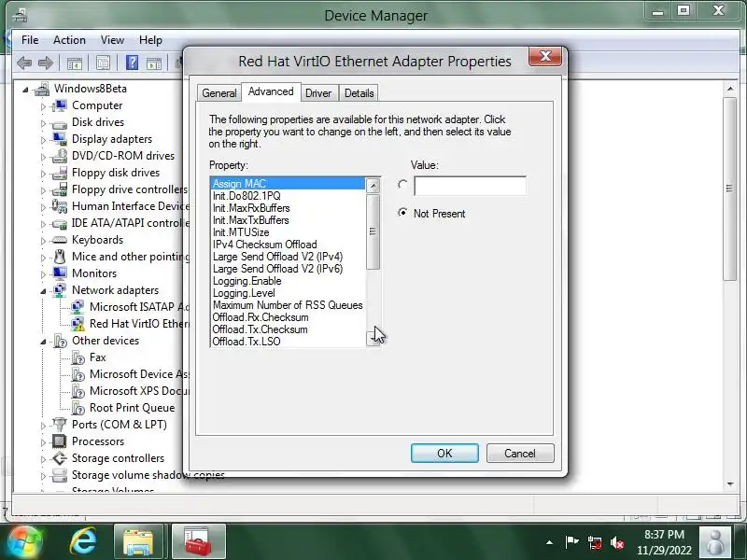Click the Monitors category icon

coord(60,273)
